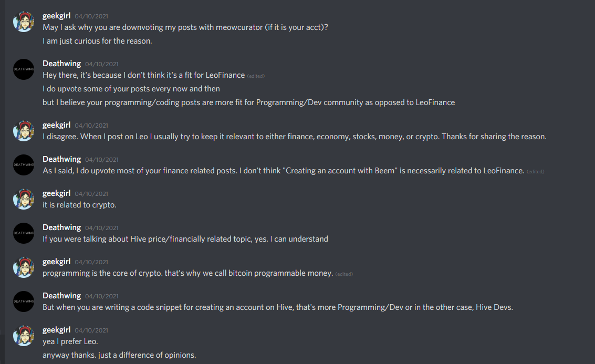Open Deathwing's avatar next to the code snippet message
595x364 pixels.
click(24, 301)
